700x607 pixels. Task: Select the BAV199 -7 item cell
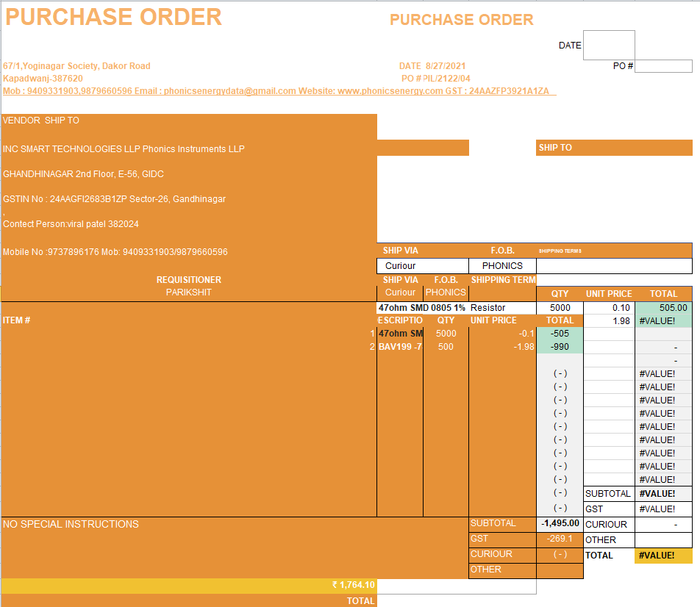tap(400, 347)
